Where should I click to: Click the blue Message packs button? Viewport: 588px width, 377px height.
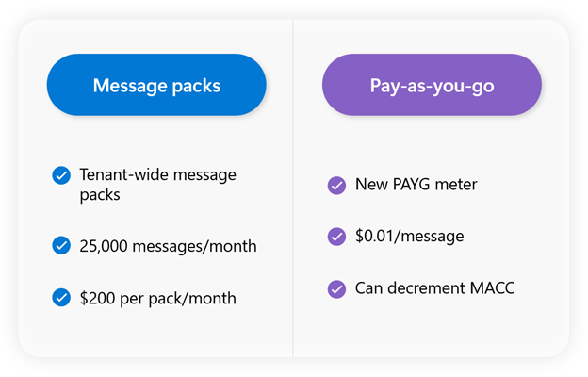(x=156, y=85)
